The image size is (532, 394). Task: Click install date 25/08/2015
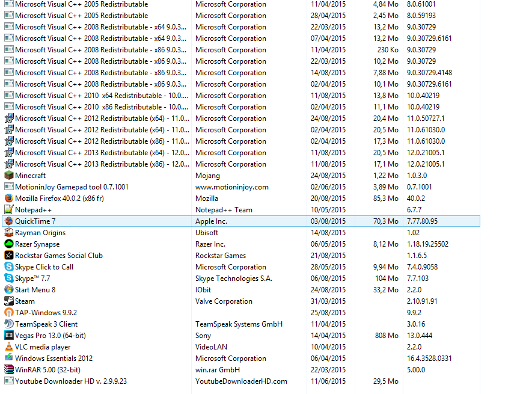(328, 312)
